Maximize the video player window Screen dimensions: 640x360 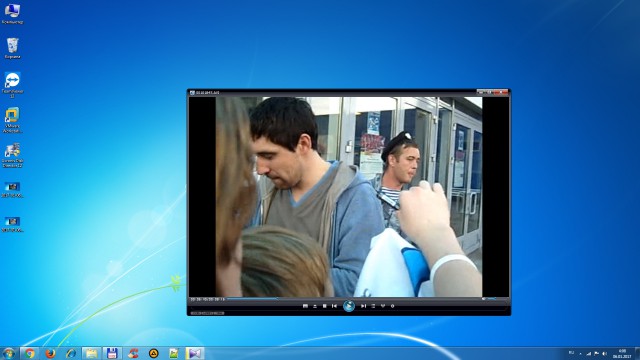489,92
